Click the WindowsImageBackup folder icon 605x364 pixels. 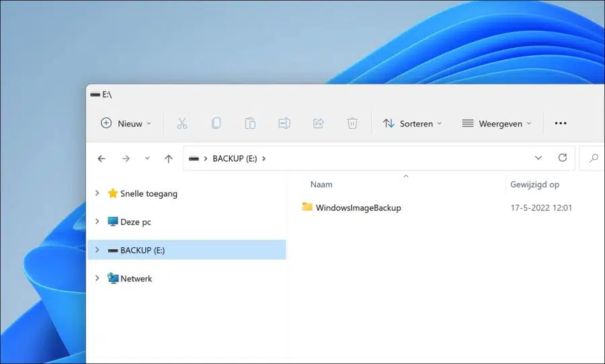tap(307, 207)
